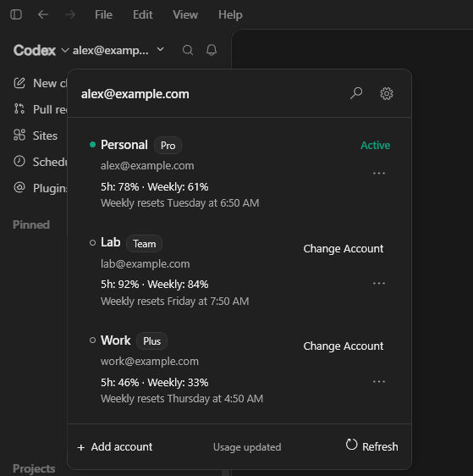The height and width of the screenshot is (476, 473).
Task: Click the Pull requests icon
Action: click(19, 108)
